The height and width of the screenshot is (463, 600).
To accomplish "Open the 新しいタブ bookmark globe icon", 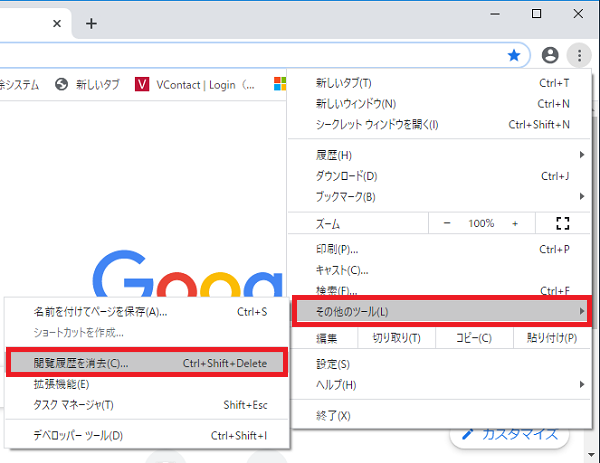I will [x=61, y=84].
